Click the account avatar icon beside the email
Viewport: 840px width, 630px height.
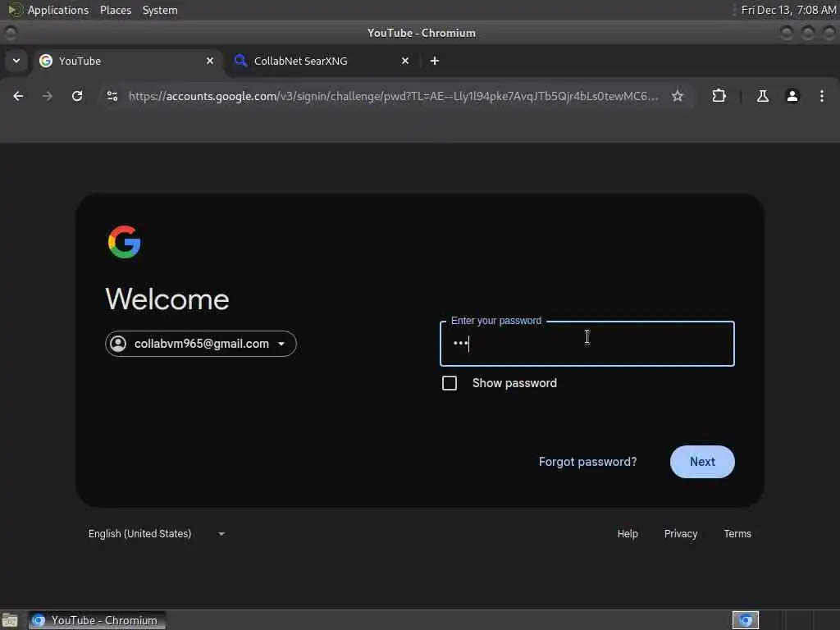[118, 344]
